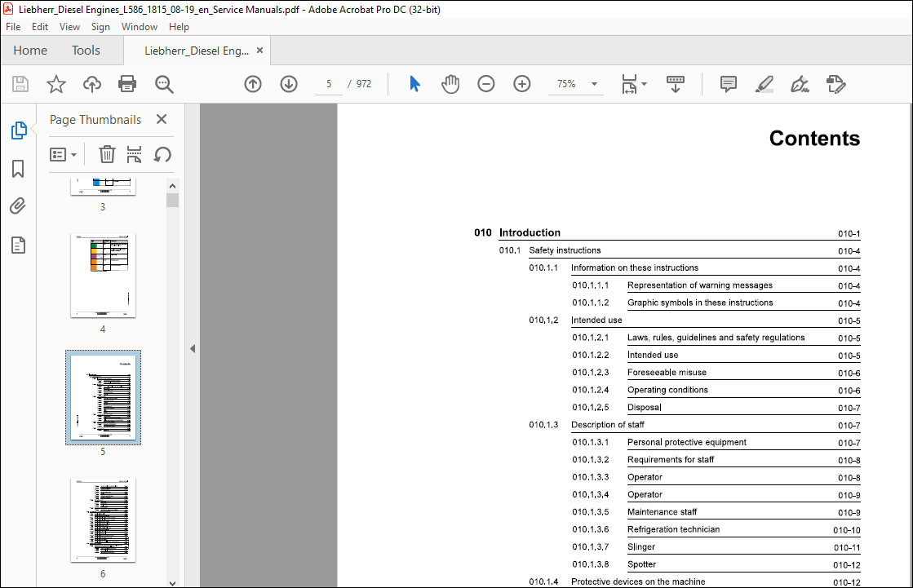913x588 pixels.
Task: Select the page 6 thumbnail
Action: click(103, 520)
